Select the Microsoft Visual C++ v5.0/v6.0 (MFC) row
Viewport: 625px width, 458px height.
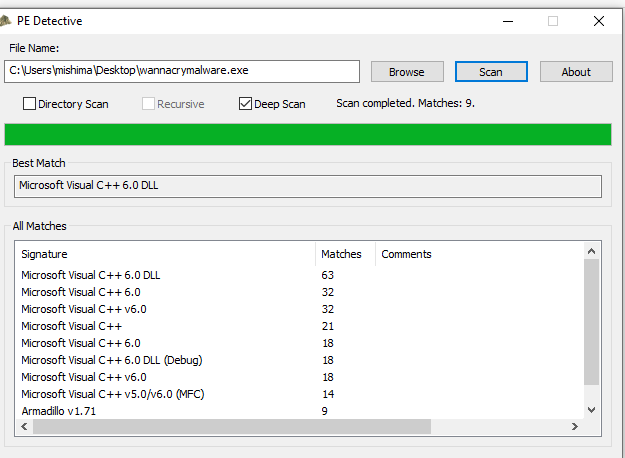pyautogui.click(x=299, y=394)
